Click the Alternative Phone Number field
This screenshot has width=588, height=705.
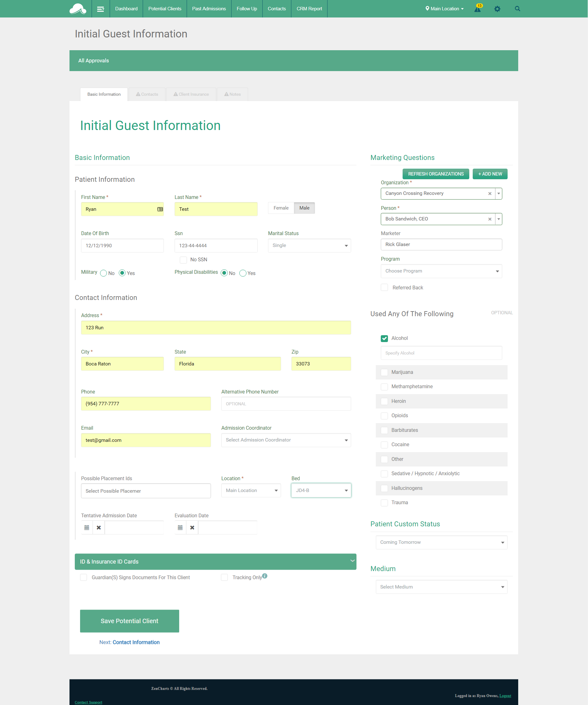tap(286, 404)
